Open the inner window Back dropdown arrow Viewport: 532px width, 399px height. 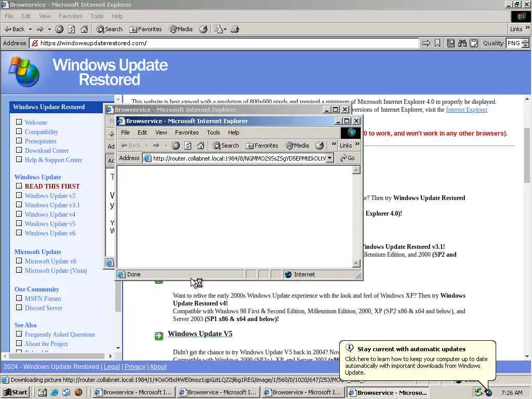[147, 146]
